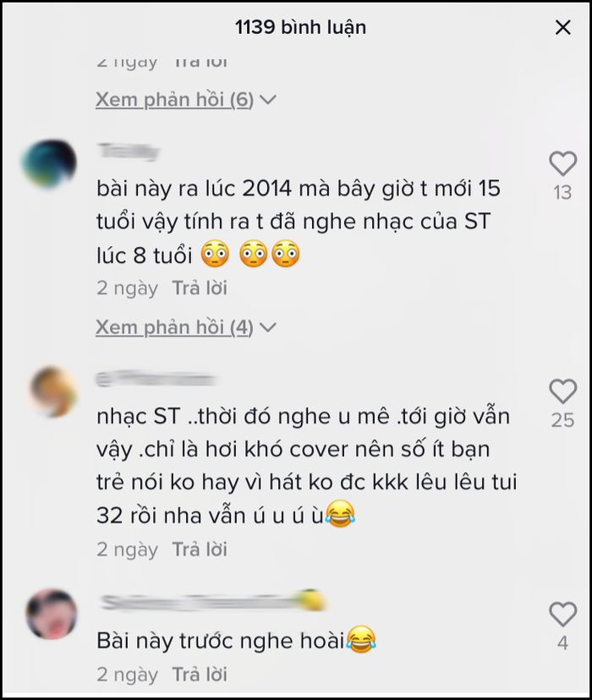Click the chevron next to 'Xem phản hồi (6)'

(x=268, y=100)
